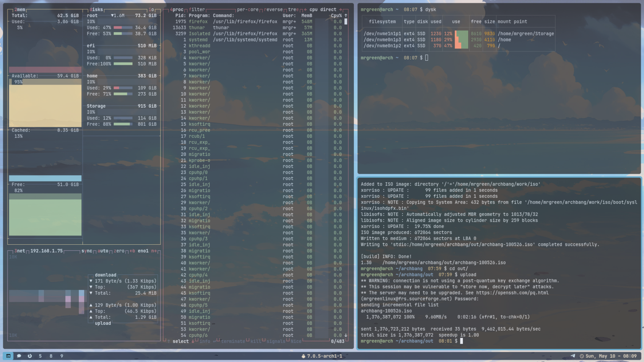Click the 'Storage' disk label in btop

pos(96,106)
